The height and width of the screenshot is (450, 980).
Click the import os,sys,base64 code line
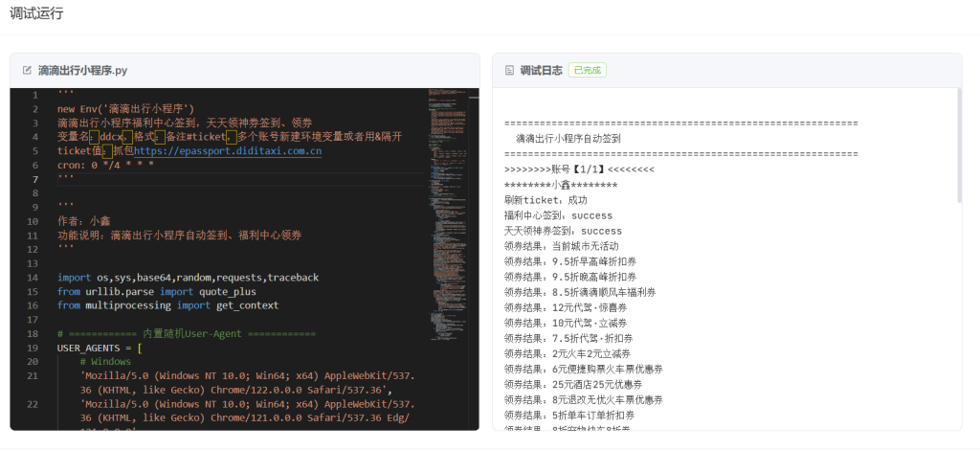click(188, 278)
